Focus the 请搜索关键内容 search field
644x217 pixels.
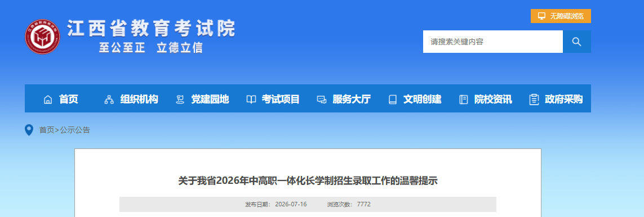[493, 42]
